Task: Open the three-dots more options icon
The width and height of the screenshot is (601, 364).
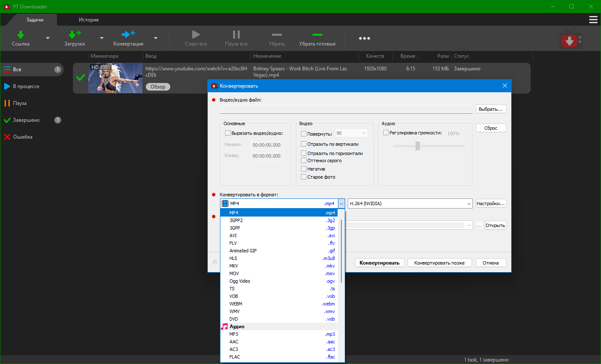Action: (x=364, y=38)
